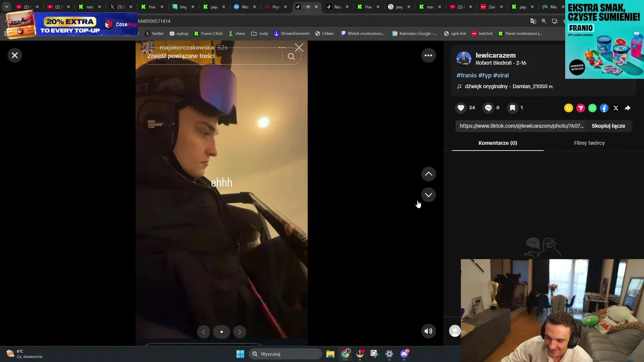Open browser tab search dropdown arrow
The image size is (644, 362).
coord(7,7)
